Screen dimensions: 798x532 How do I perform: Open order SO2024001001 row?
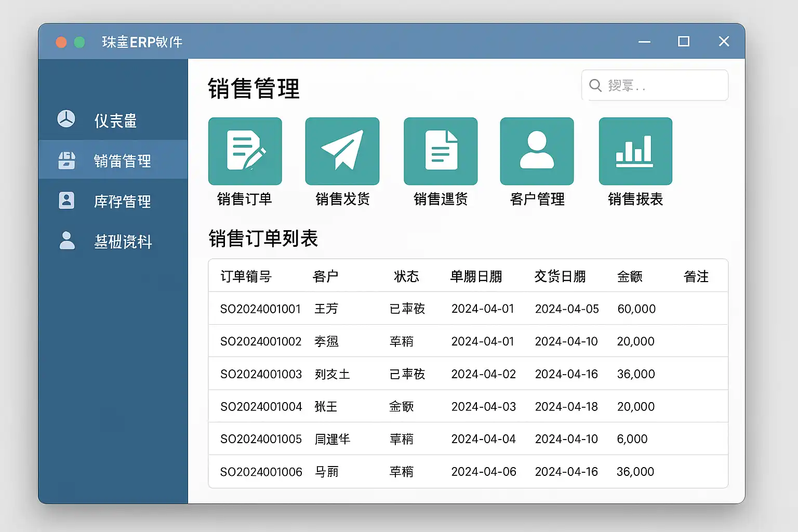(x=260, y=309)
